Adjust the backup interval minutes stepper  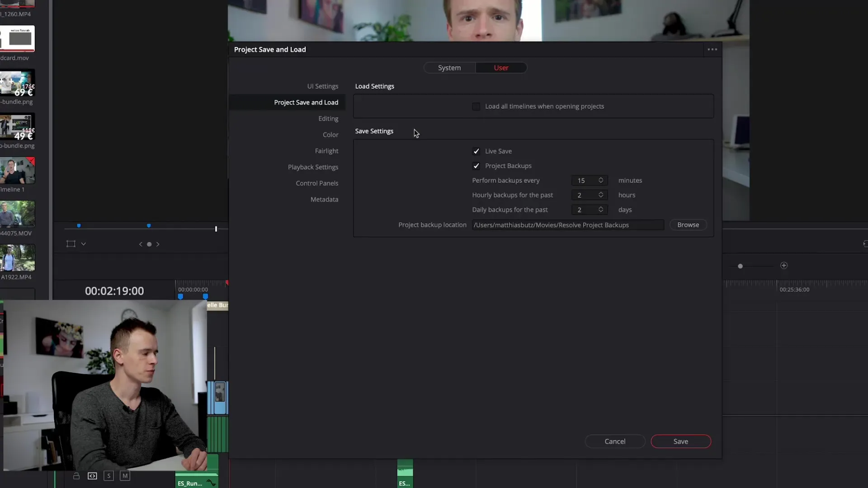tap(601, 180)
